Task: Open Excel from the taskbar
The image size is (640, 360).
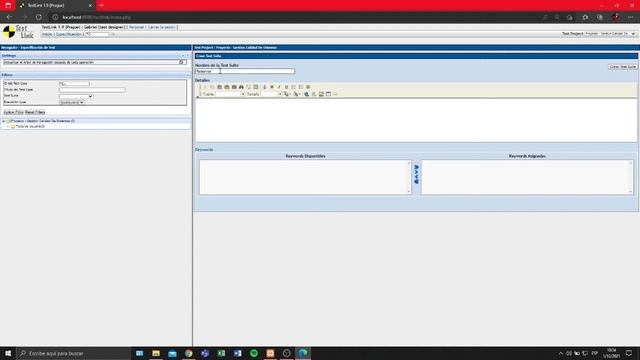Action: click(x=221, y=353)
